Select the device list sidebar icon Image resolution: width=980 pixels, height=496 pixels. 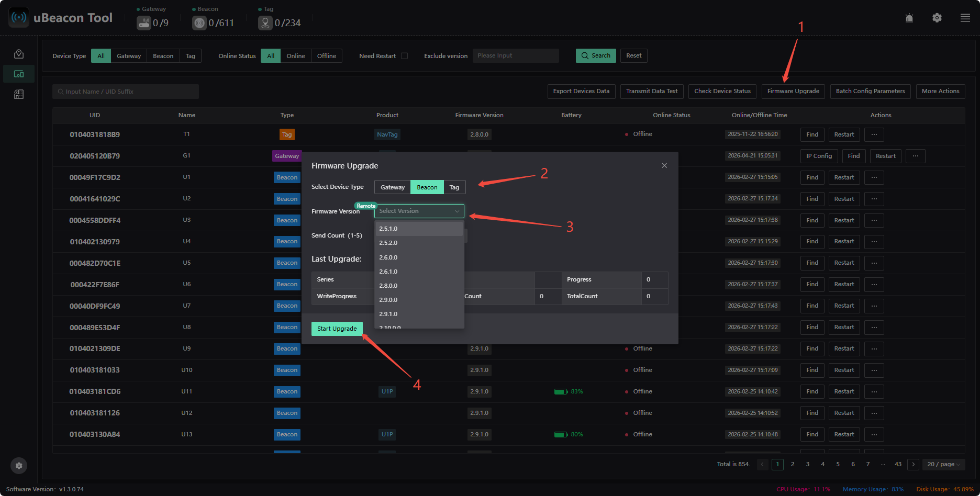point(19,74)
